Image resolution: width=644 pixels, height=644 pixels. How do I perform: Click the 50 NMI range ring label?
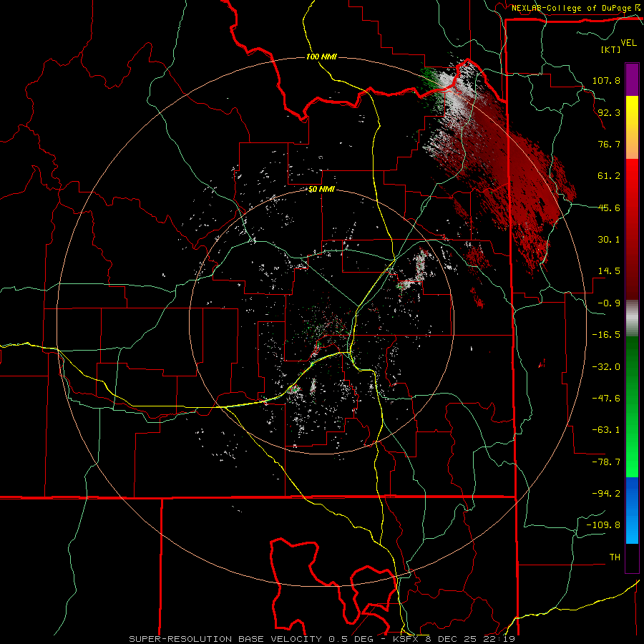point(321,190)
